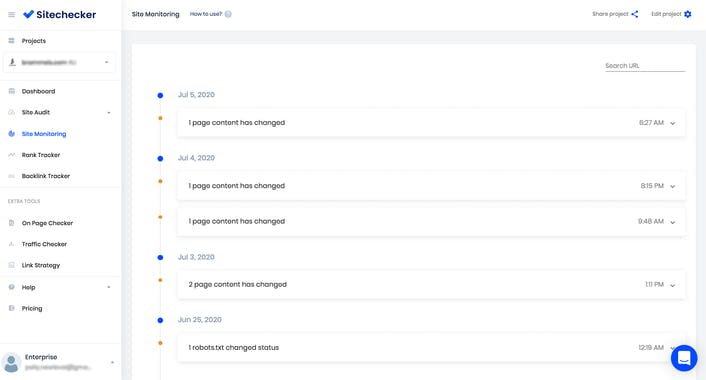The image size is (706, 380).
Task: Click the How to use help icon
Action: coord(228,14)
